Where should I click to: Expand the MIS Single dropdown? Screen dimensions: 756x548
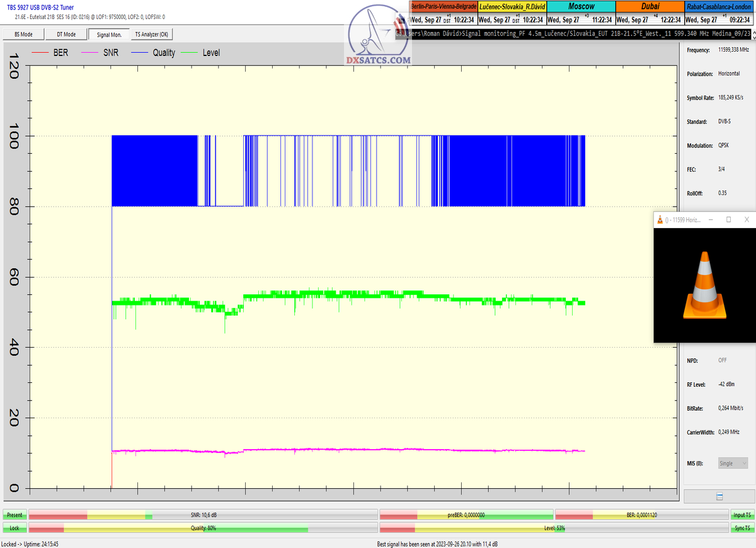point(734,463)
